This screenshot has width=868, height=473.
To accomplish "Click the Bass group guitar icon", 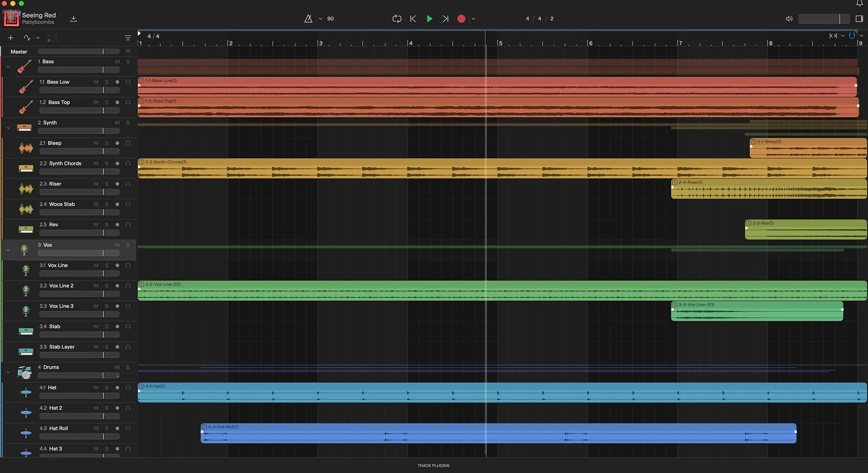I will (24, 66).
